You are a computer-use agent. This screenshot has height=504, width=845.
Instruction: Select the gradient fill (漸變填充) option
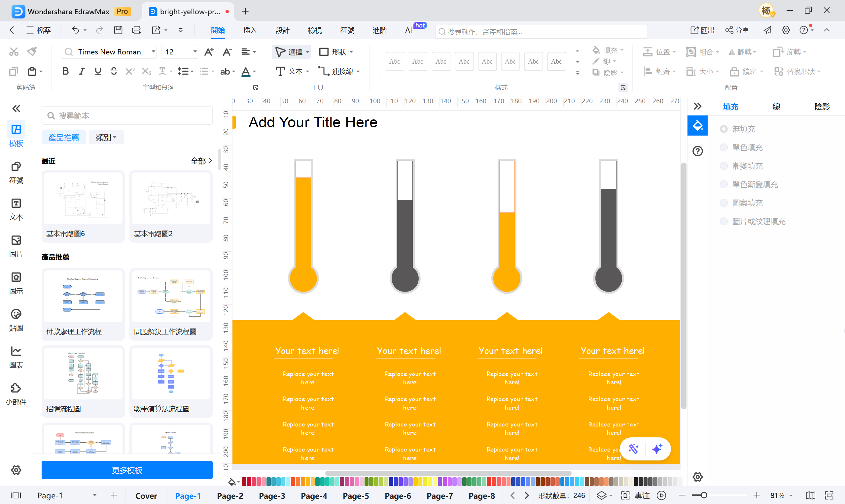pyautogui.click(x=724, y=166)
